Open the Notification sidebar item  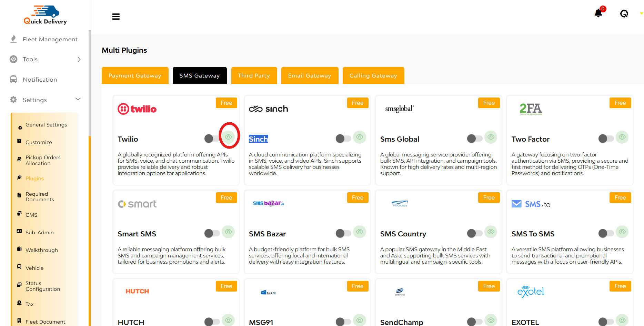tap(40, 80)
